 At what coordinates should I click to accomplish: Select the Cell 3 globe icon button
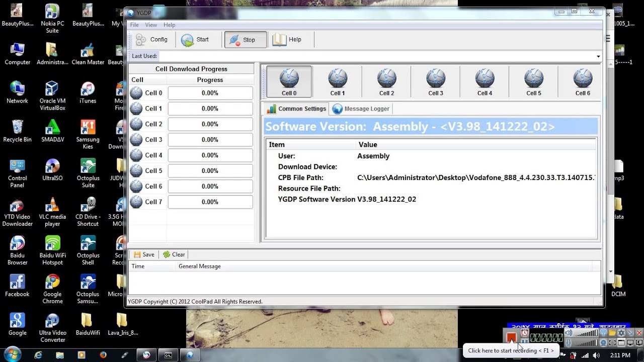point(436,81)
